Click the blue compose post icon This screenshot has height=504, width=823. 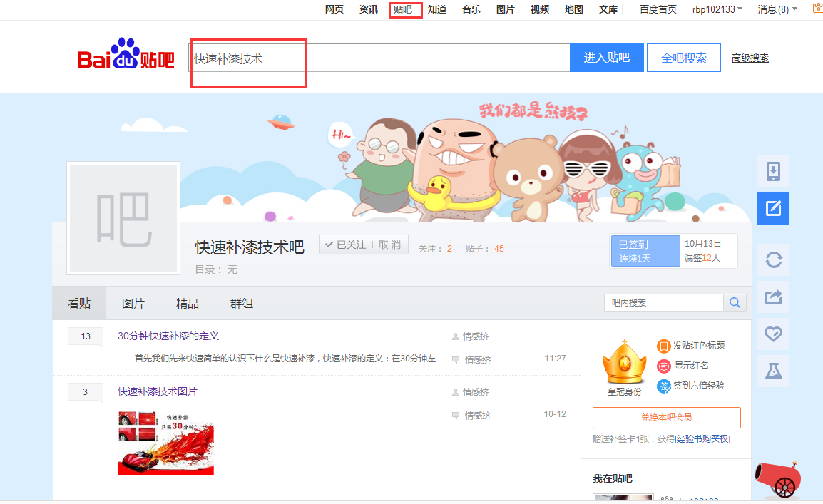click(773, 208)
